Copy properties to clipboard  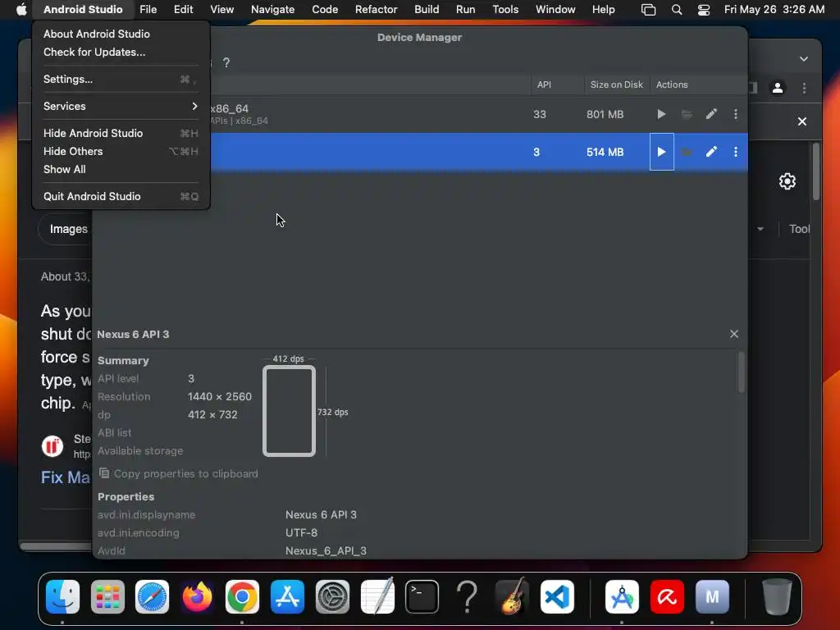coord(179,473)
